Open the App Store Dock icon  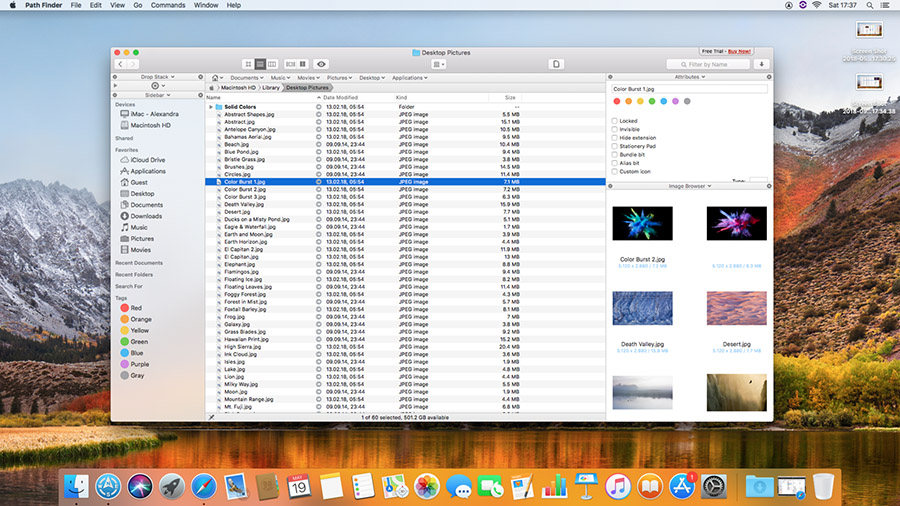click(681, 486)
